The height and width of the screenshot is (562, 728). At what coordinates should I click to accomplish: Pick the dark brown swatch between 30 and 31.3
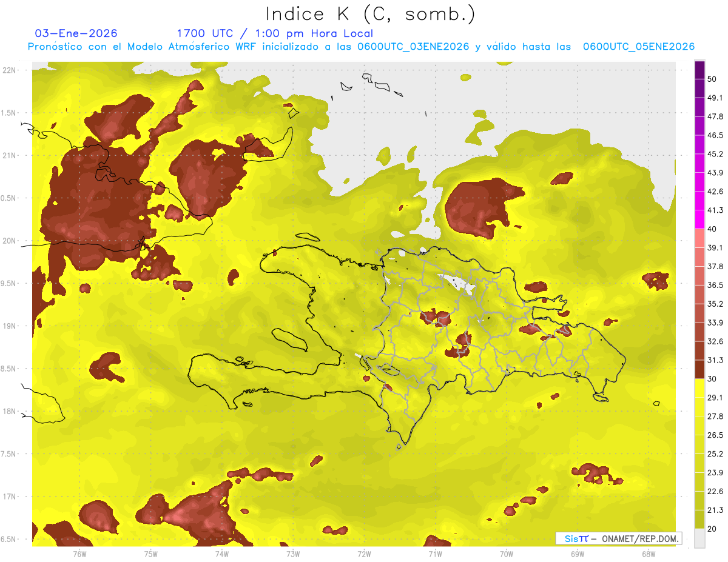[x=699, y=370]
